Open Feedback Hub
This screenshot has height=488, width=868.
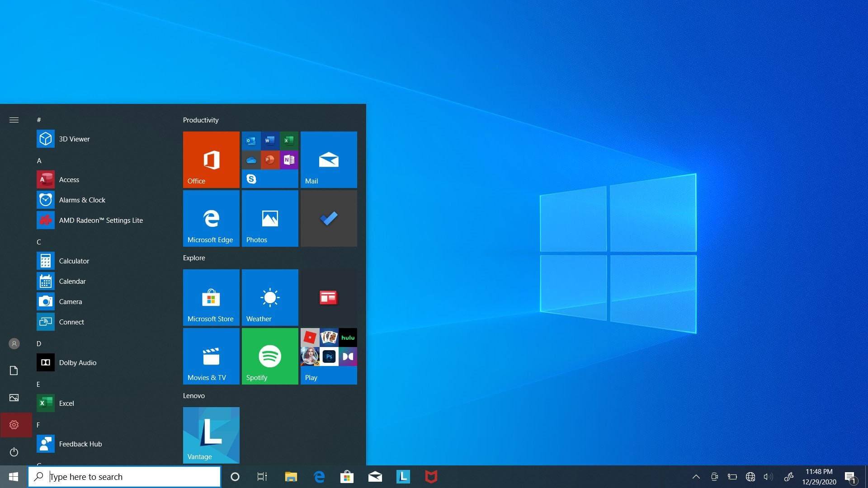click(102, 444)
